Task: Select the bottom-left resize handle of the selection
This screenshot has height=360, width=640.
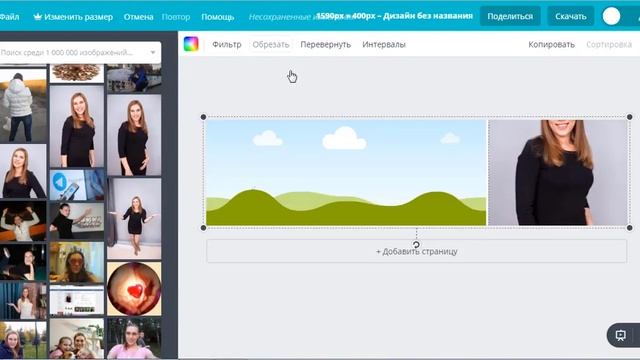Action: pyautogui.click(x=203, y=228)
